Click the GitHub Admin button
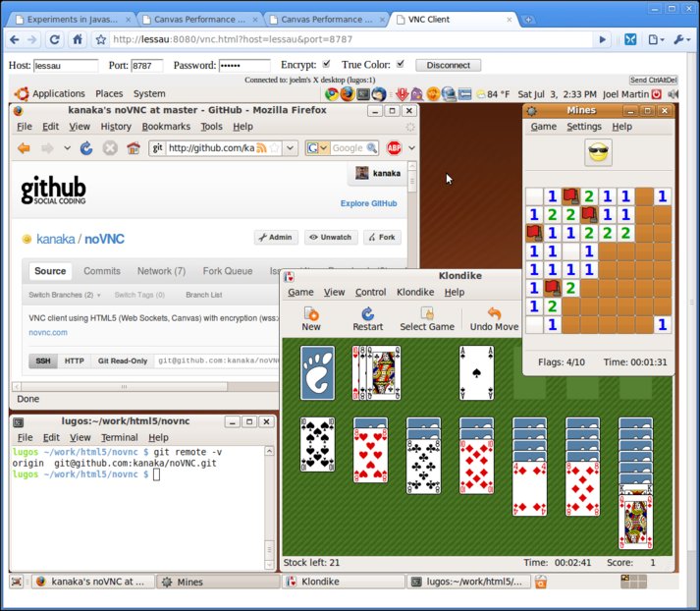The height and width of the screenshot is (611, 700). pyautogui.click(x=276, y=237)
